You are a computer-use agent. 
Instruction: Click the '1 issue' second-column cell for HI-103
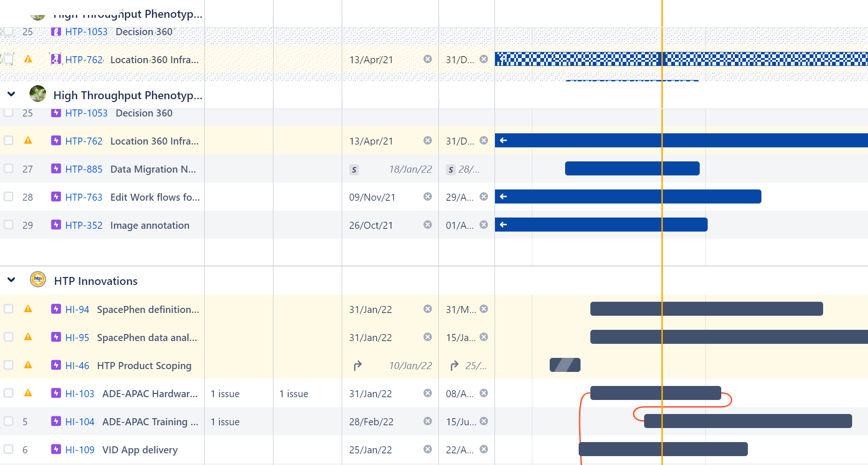click(294, 394)
